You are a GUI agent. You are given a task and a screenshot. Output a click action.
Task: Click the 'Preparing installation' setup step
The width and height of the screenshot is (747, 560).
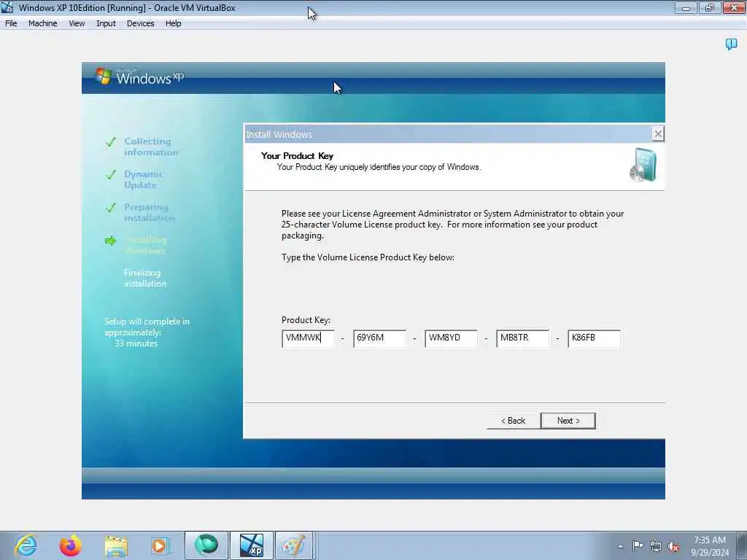[x=149, y=212]
